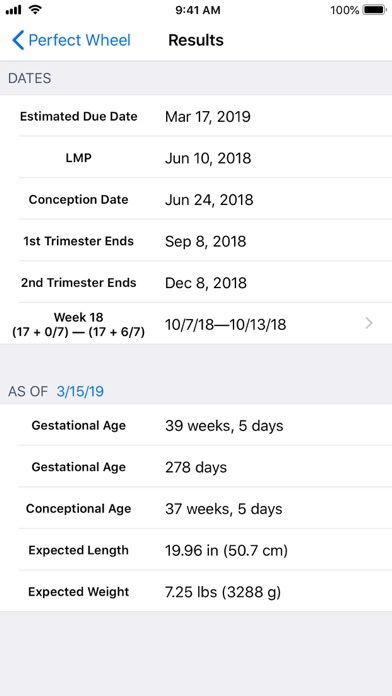Select the 2nd Trimester Ends row

pos(196,283)
